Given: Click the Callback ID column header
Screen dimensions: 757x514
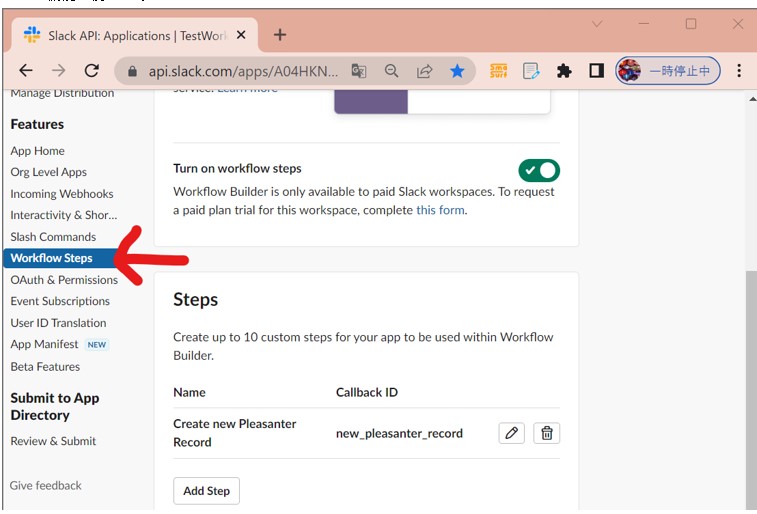Looking at the screenshot, I should click(x=367, y=392).
